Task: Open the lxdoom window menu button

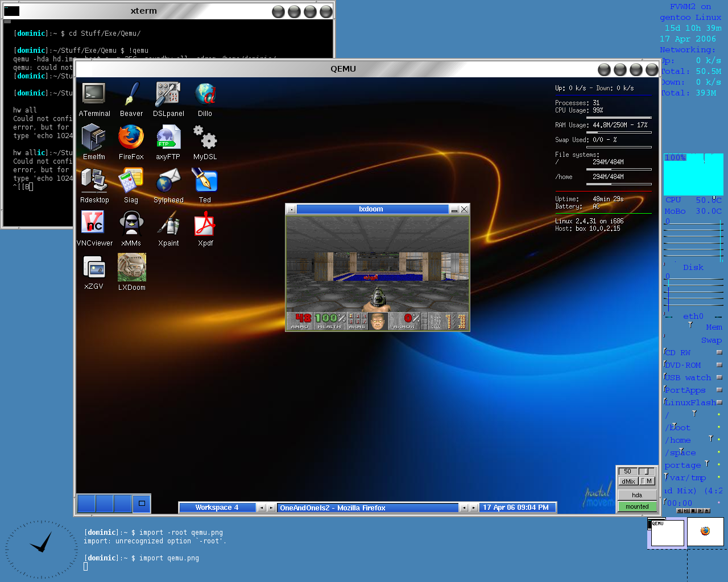Action: point(291,209)
